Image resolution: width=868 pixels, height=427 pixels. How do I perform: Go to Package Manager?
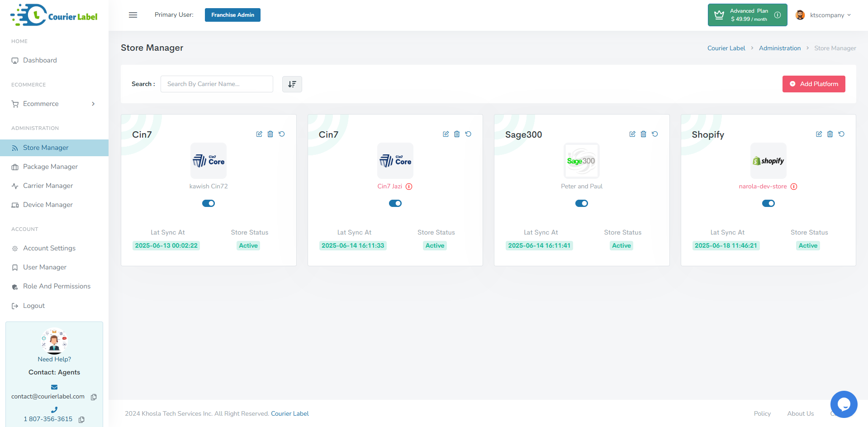54,167
